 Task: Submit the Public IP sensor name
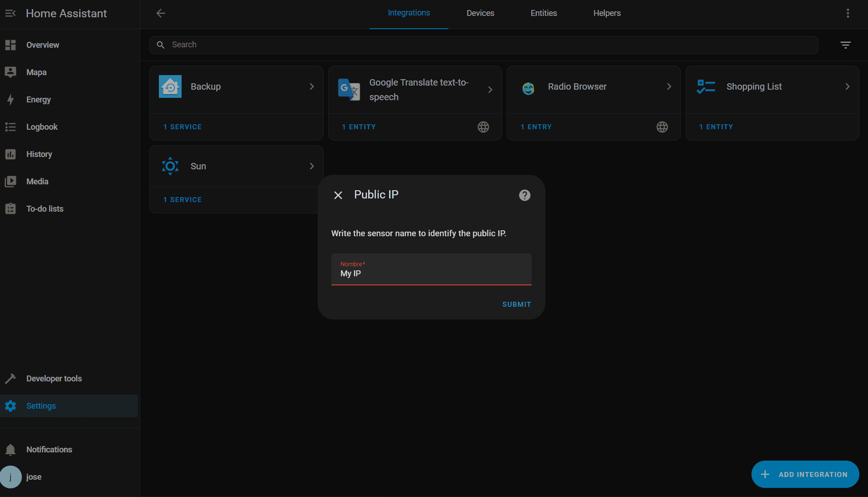pyautogui.click(x=516, y=304)
